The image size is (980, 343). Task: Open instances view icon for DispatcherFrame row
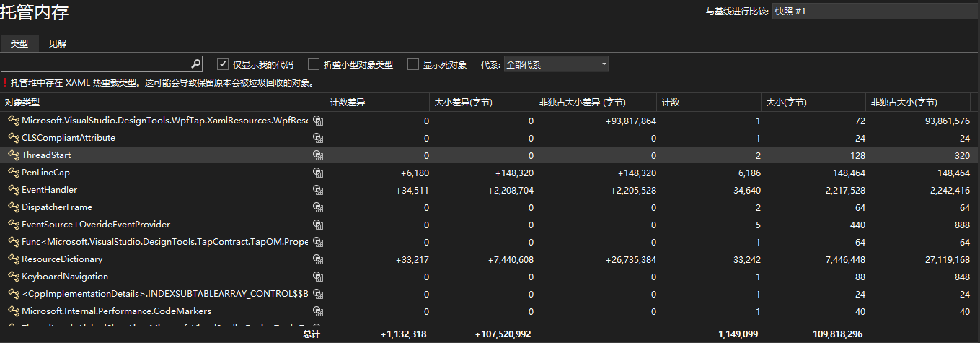[317, 207]
